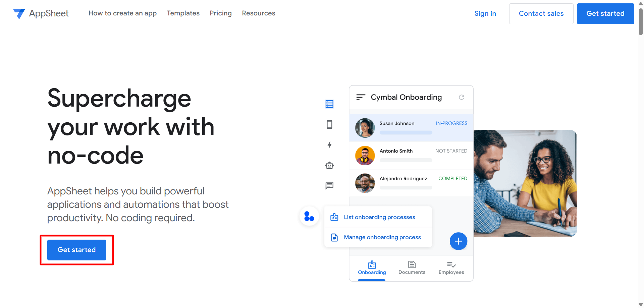Switch to the Employees tab
The height and width of the screenshot is (308, 644).
pos(451,268)
